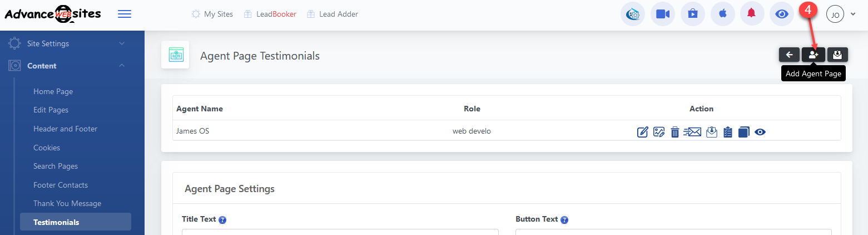Select Header and Footer in sidebar

(65, 129)
